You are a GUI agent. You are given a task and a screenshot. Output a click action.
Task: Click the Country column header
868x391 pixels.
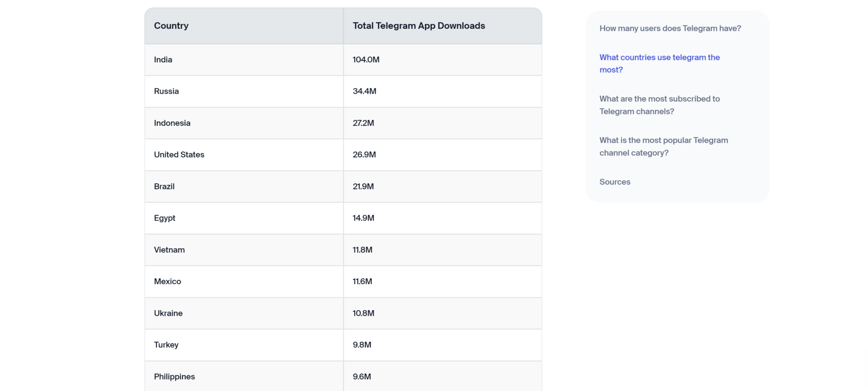(x=171, y=26)
